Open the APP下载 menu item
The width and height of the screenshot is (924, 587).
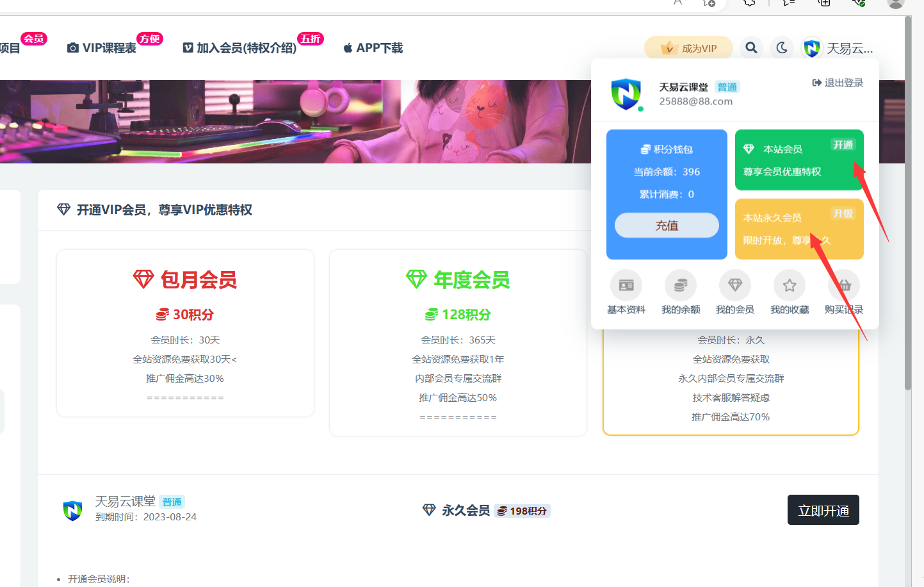(373, 48)
